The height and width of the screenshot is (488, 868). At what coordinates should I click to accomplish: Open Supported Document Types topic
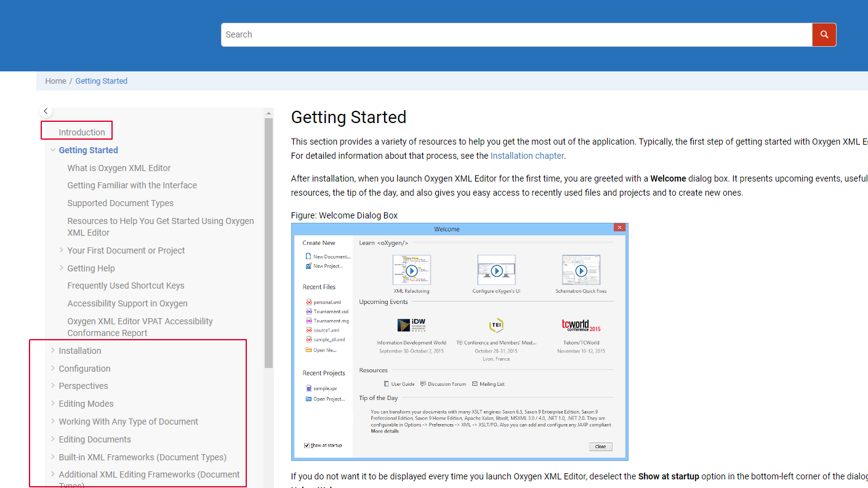[x=121, y=203]
